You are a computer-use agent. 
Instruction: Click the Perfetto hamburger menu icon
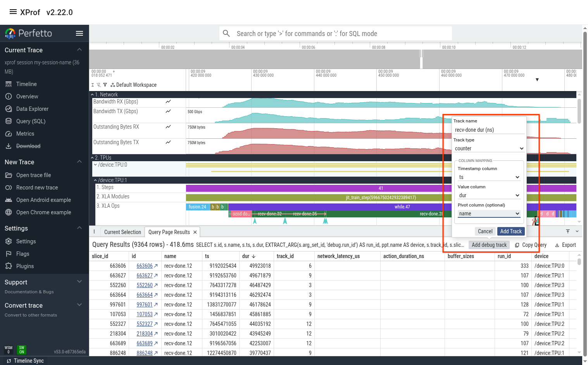[79, 33]
